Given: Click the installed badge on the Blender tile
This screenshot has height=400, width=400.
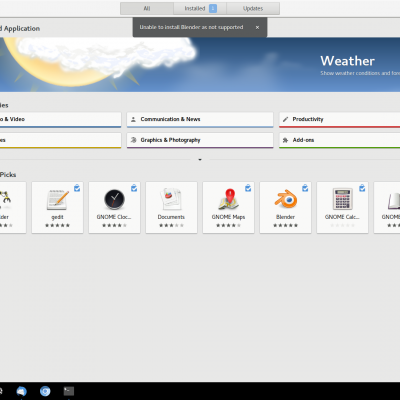Looking at the screenshot, I should 305,188.
